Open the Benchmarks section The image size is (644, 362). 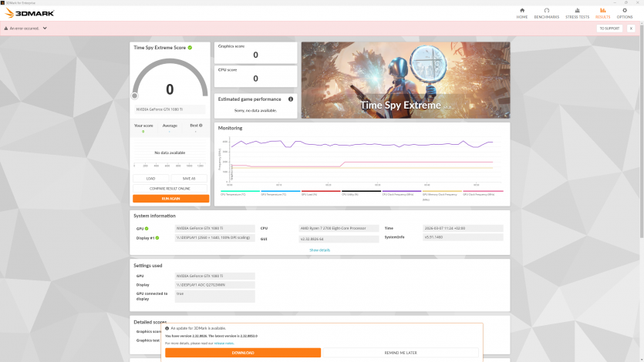coord(547,13)
